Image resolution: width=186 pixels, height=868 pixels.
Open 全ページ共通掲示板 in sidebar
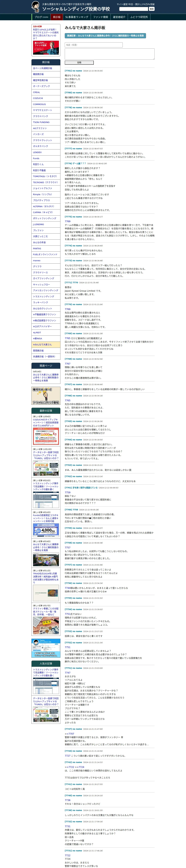(x=46, y=68)
